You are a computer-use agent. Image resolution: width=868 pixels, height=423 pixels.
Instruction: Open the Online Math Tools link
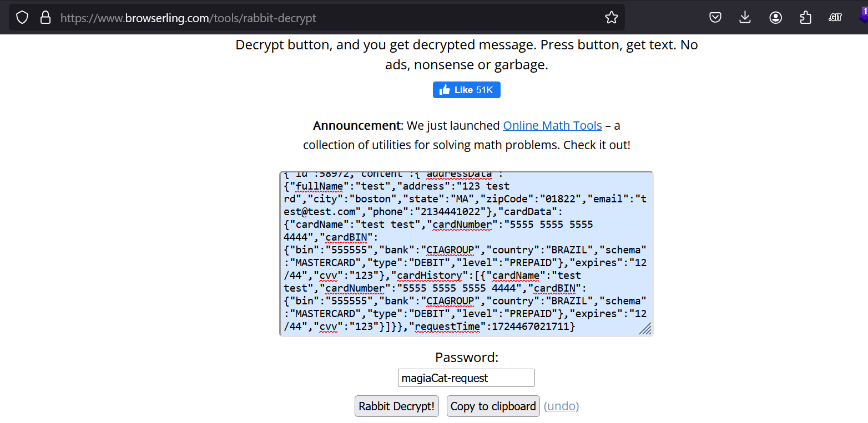[x=552, y=126]
